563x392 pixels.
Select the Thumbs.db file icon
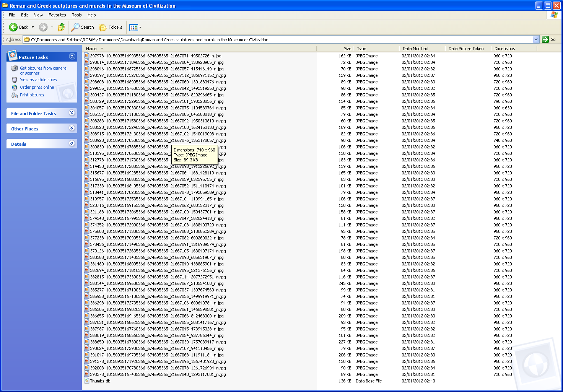[x=87, y=381]
